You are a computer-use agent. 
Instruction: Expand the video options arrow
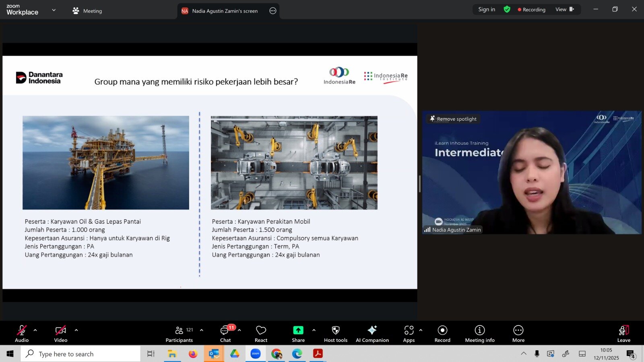[76, 330]
